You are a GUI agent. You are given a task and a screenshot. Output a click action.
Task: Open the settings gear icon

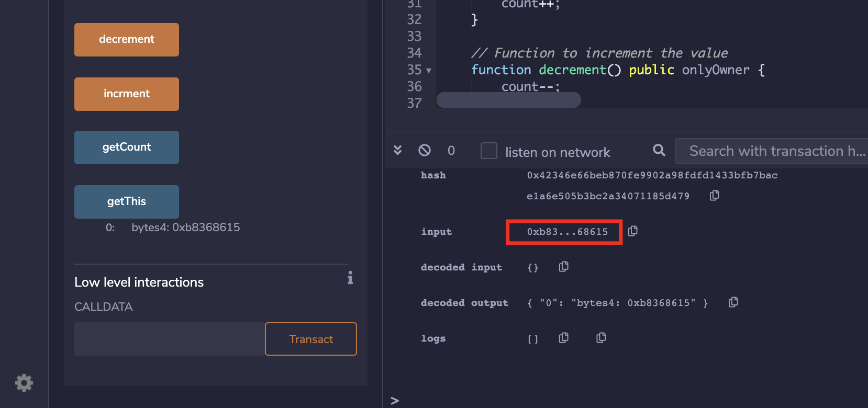24,383
